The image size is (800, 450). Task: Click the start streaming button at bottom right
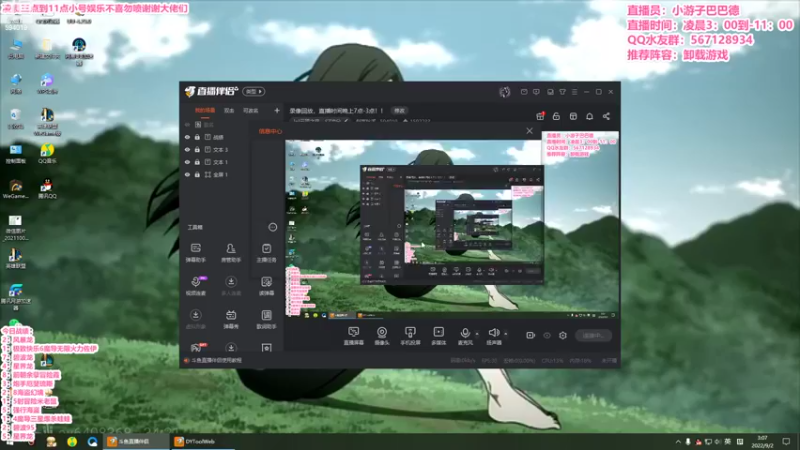(x=593, y=335)
